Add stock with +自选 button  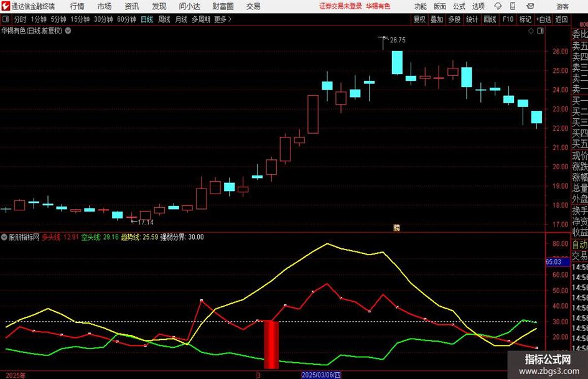tap(544, 19)
